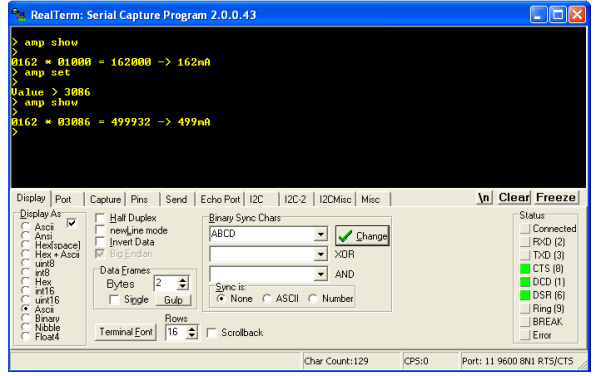Select the Display tab
Screen dimensions: 595x376
[x=31, y=198]
